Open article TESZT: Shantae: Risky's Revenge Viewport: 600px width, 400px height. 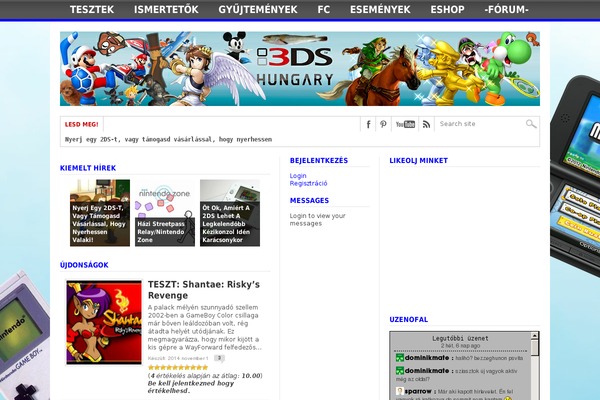pos(204,290)
